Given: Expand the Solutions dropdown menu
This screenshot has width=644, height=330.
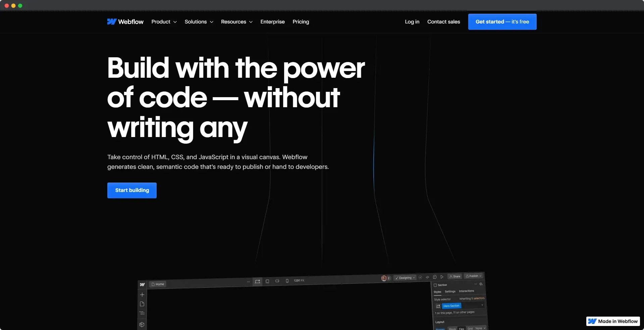Looking at the screenshot, I should [199, 22].
